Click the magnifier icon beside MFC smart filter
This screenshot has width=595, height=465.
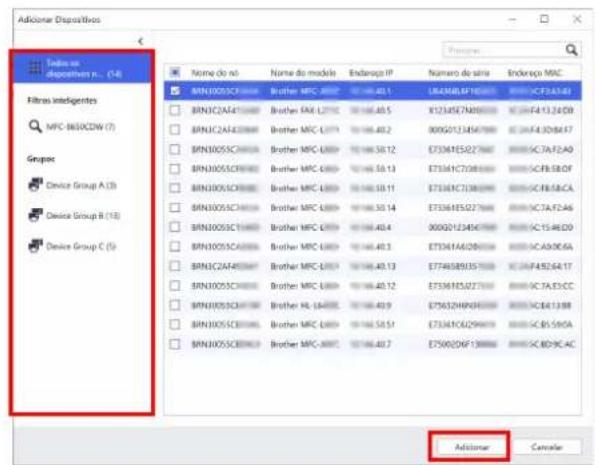coord(35,126)
